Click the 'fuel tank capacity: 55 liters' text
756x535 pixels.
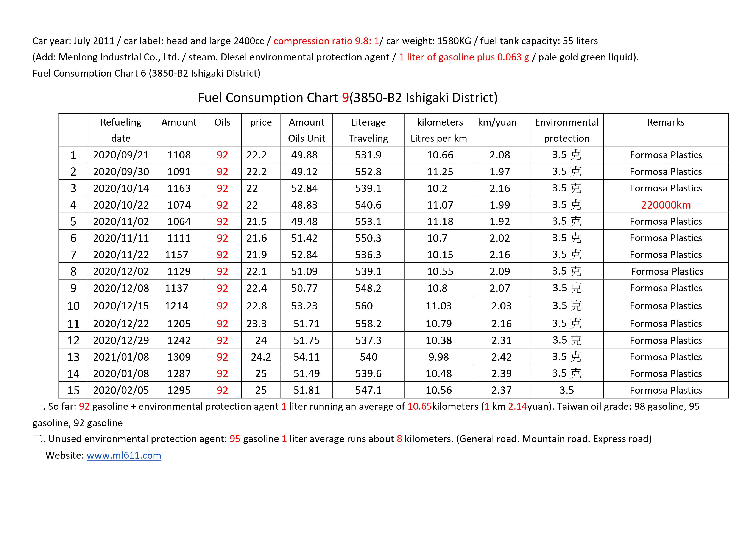(x=539, y=41)
